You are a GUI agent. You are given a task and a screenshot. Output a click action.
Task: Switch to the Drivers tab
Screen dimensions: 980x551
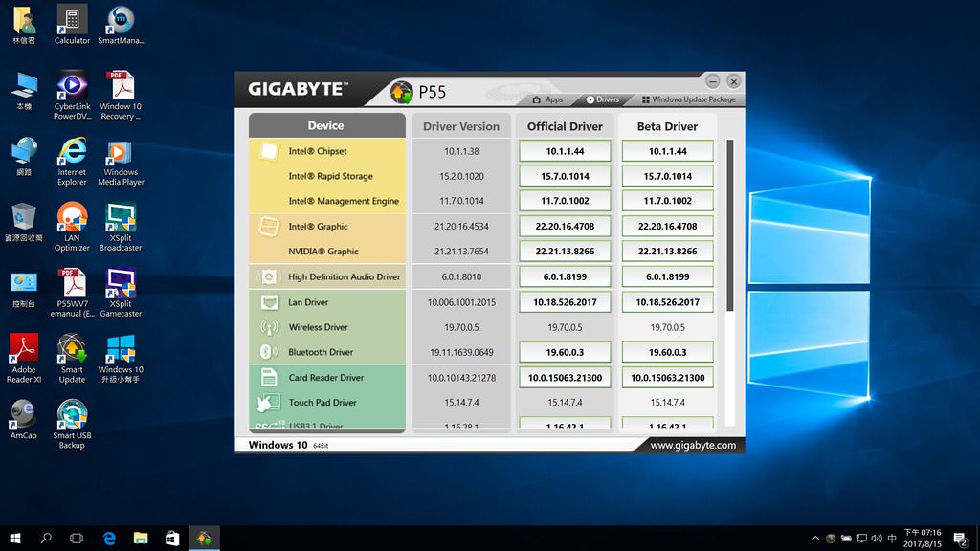tap(603, 99)
